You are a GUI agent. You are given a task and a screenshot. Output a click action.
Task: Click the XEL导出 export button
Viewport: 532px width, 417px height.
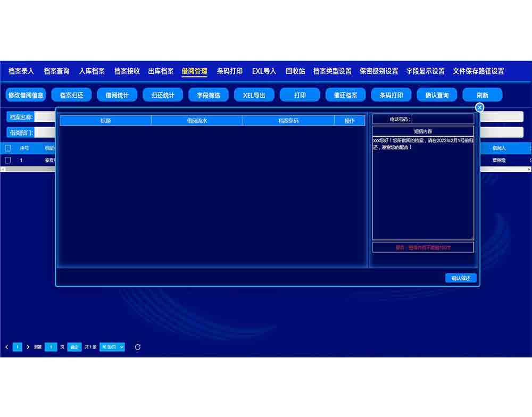[x=254, y=95]
